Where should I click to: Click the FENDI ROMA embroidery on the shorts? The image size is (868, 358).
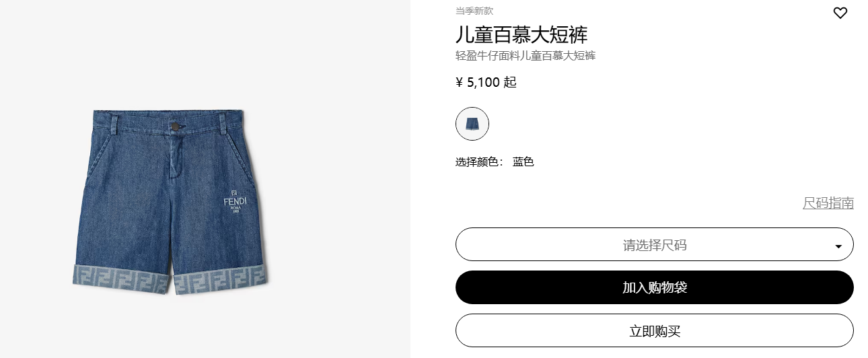pos(235,201)
